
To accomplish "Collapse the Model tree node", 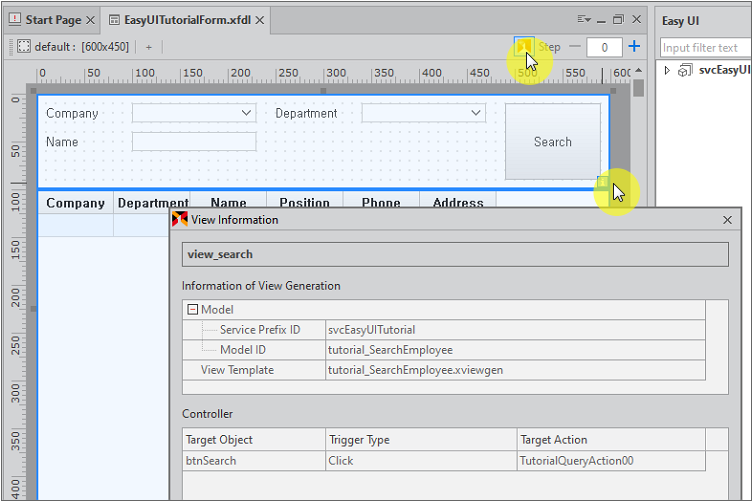I will 193,310.
